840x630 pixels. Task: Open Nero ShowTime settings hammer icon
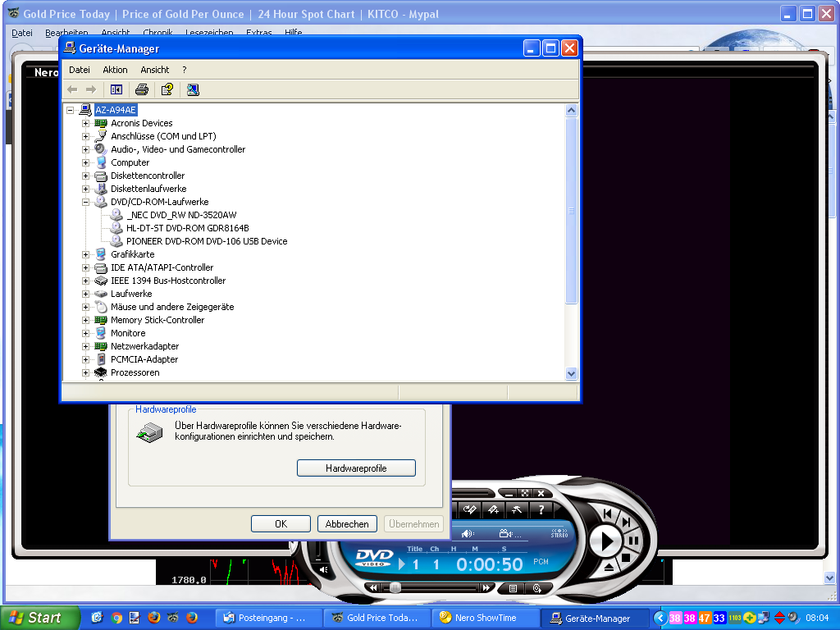coord(517,509)
